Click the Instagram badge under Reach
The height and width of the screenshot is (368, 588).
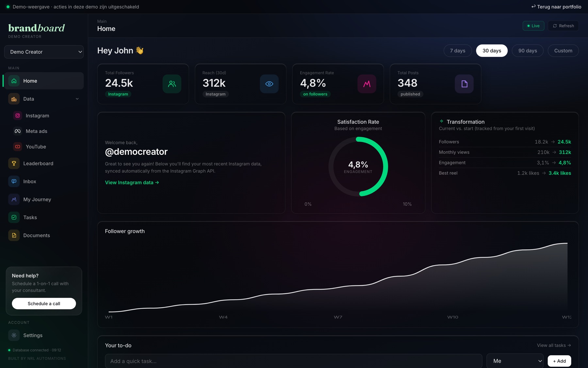coord(215,94)
